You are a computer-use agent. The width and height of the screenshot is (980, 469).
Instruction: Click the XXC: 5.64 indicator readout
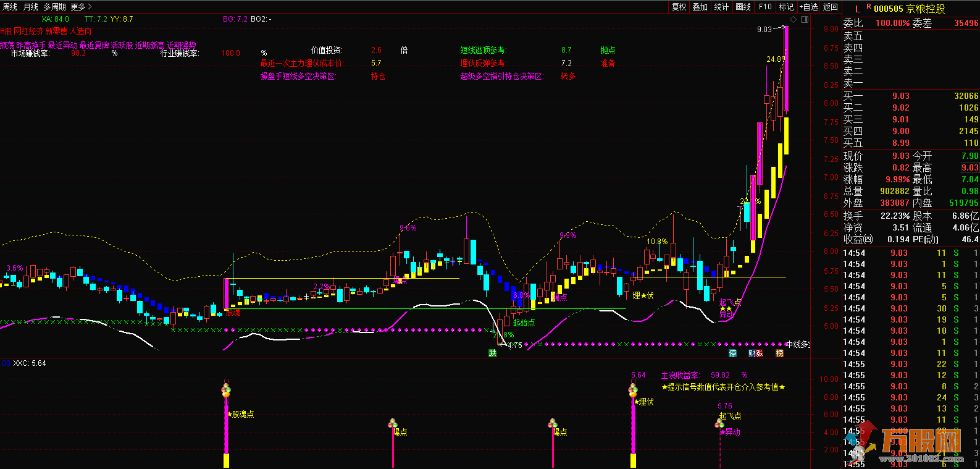click(30, 363)
